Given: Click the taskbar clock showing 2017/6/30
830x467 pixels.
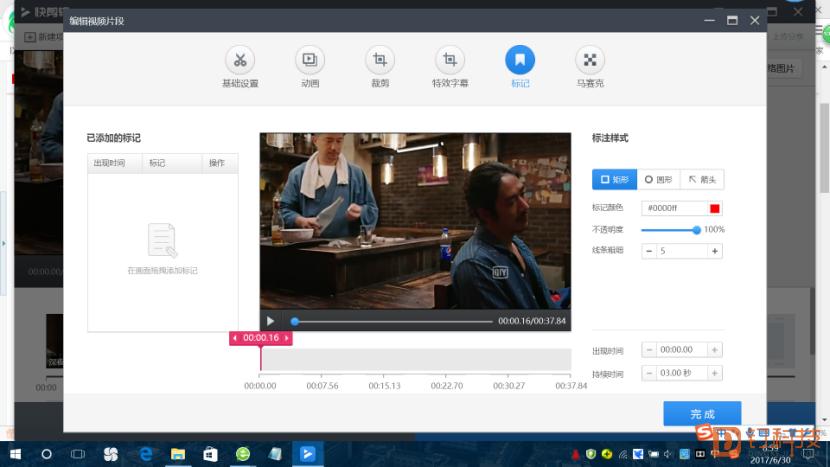Looking at the screenshot, I should (770, 455).
